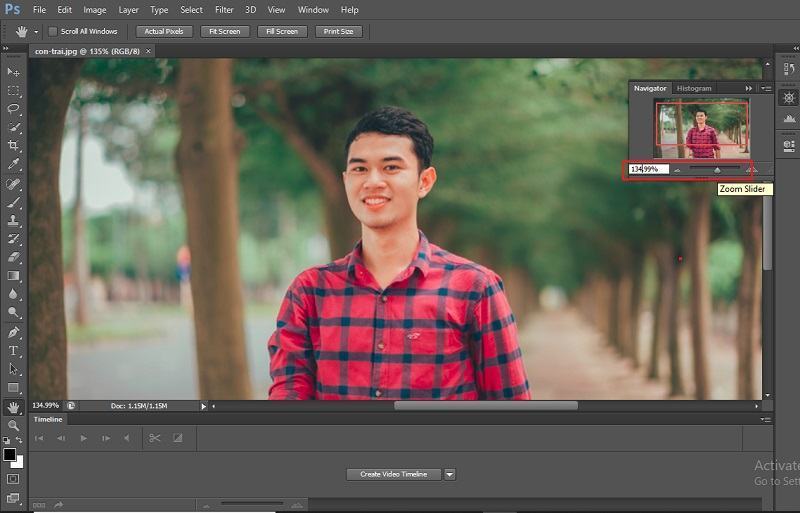Click the Actual Pixels button
800x513 pixels.
pyautogui.click(x=164, y=32)
